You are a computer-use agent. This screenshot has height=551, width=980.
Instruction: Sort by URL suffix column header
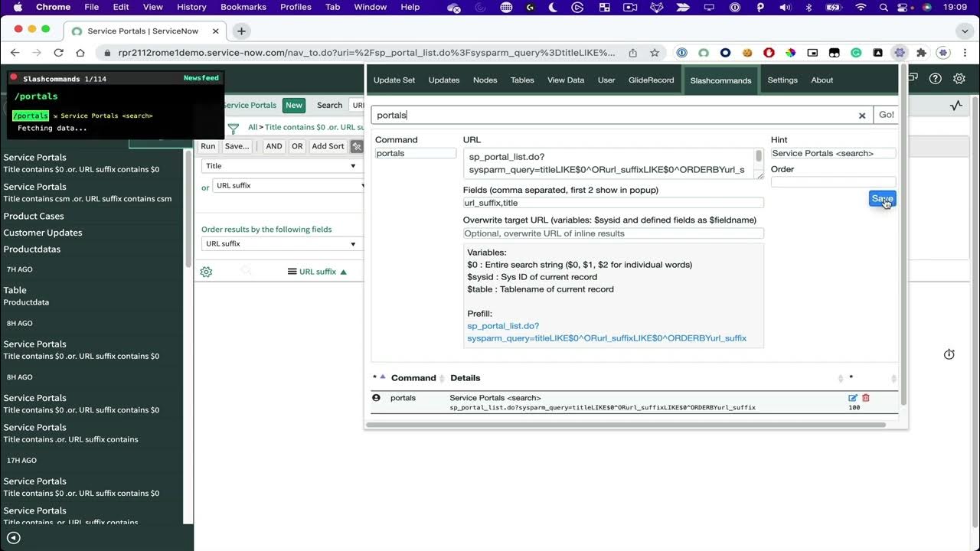point(318,272)
